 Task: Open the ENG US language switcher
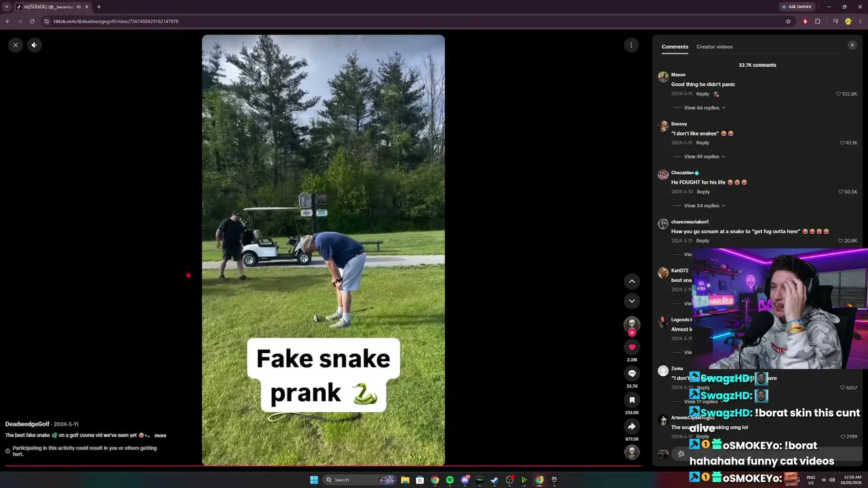pyautogui.click(x=811, y=480)
